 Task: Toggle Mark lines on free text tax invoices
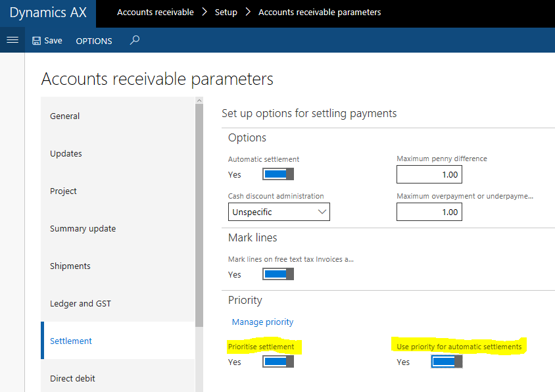(277, 274)
